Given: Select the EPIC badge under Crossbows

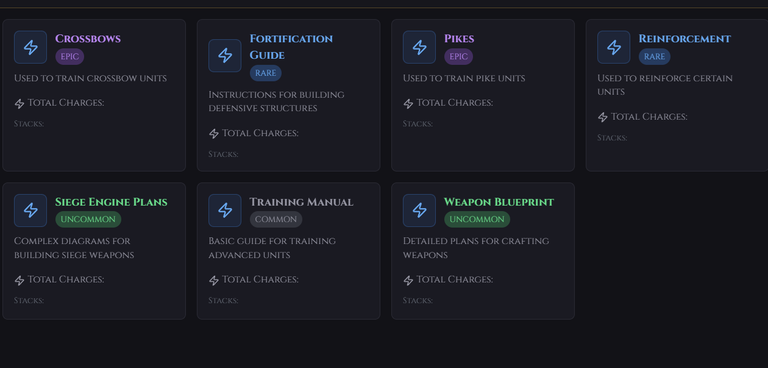Looking at the screenshot, I should pyautogui.click(x=70, y=56).
